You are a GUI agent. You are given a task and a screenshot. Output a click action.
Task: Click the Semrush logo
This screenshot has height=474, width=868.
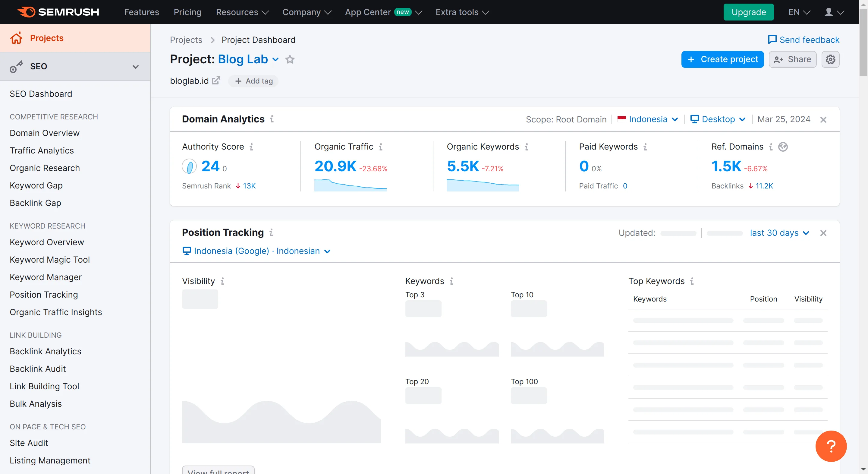58,12
